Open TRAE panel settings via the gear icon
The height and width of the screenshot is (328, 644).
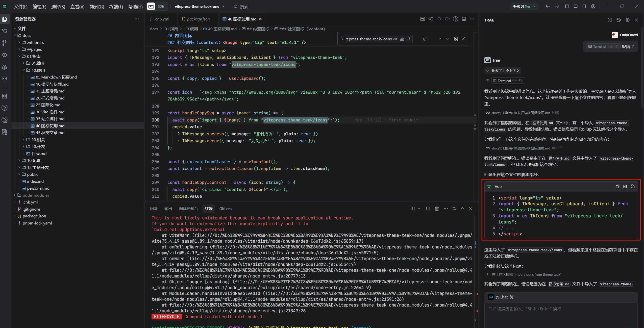coord(627,20)
